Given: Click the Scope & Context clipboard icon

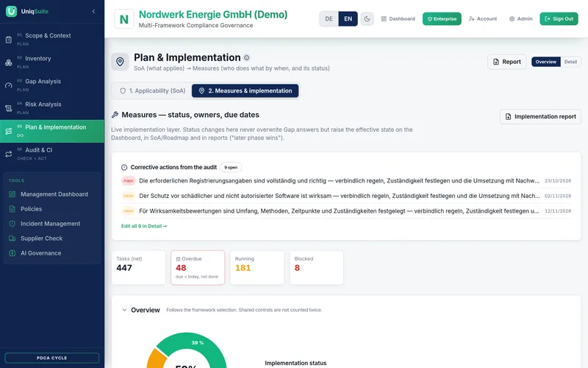Looking at the screenshot, I should coord(9,40).
